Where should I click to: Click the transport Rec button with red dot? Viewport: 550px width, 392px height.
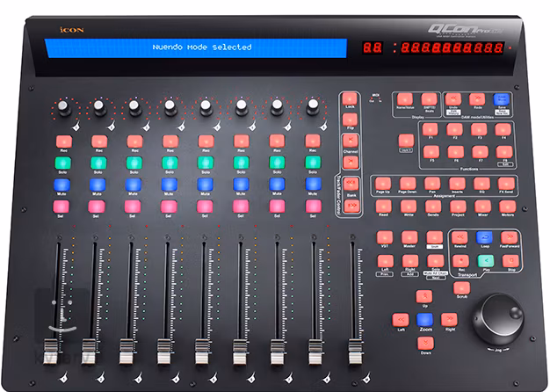(461, 261)
